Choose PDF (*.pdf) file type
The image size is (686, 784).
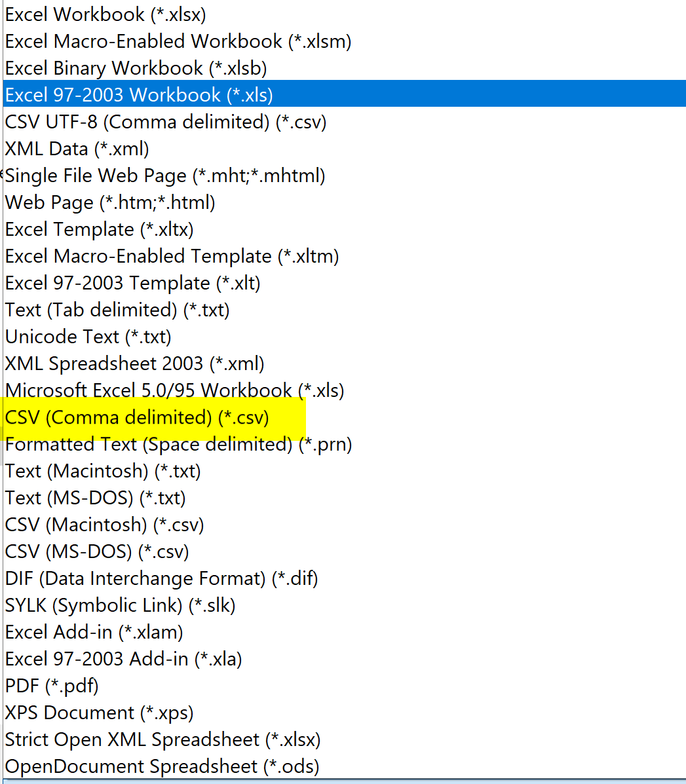pyautogui.click(x=345, y=686)
